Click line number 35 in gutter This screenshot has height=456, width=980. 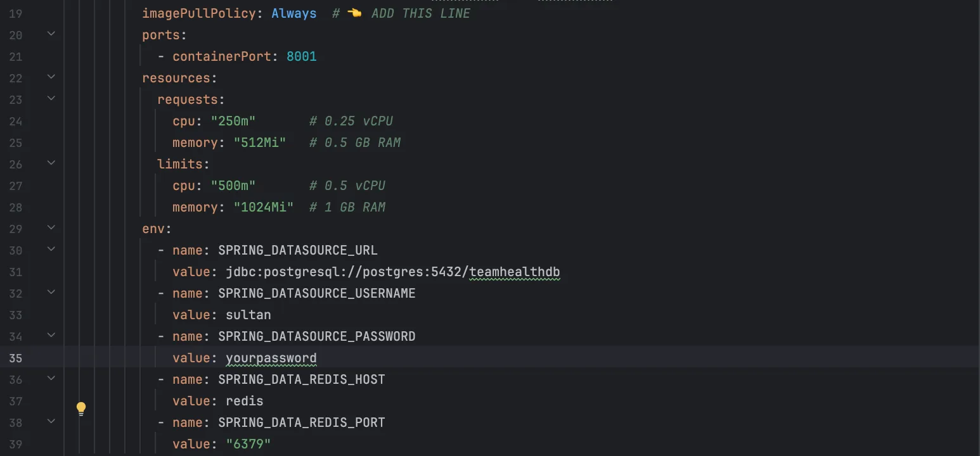tap(16, 358)
